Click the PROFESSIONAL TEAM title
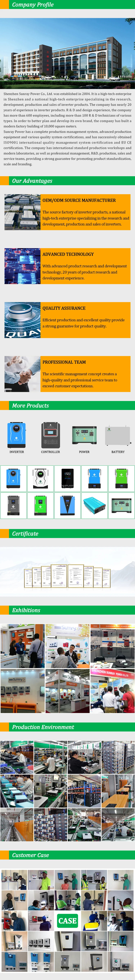This screenshot has height=980, width=135. 64,362
